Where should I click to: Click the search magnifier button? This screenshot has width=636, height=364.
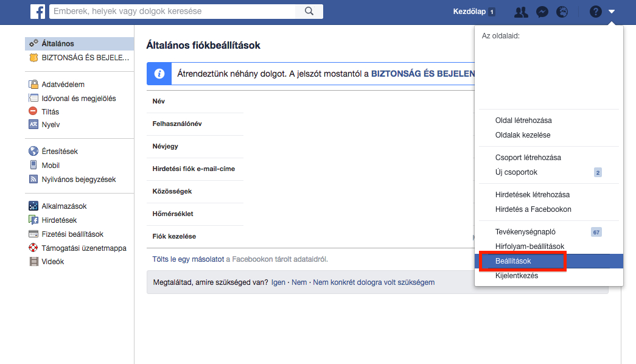pyautogui.click(x=309, y=12)
